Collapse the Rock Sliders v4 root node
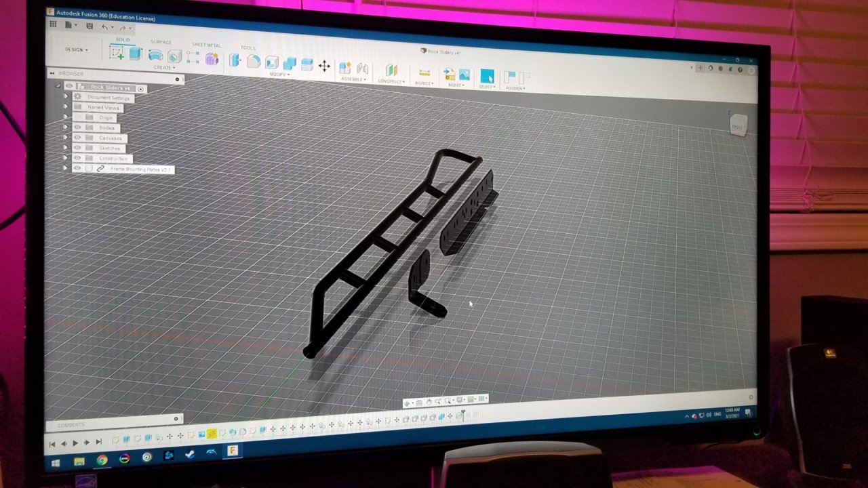This screenshot has width=868, height=488. 58,85
